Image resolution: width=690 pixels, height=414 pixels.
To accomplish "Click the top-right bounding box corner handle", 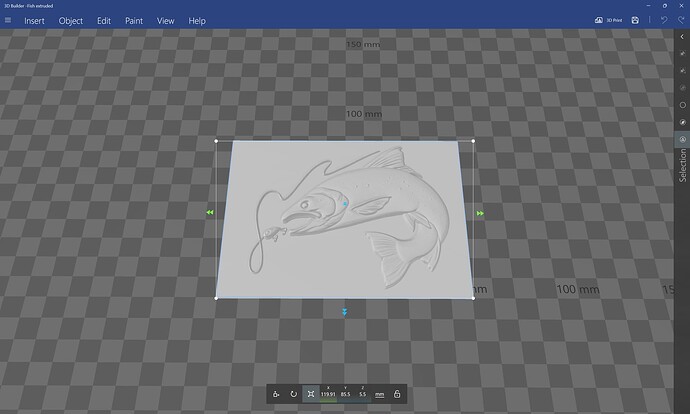I will click(473, 141).
